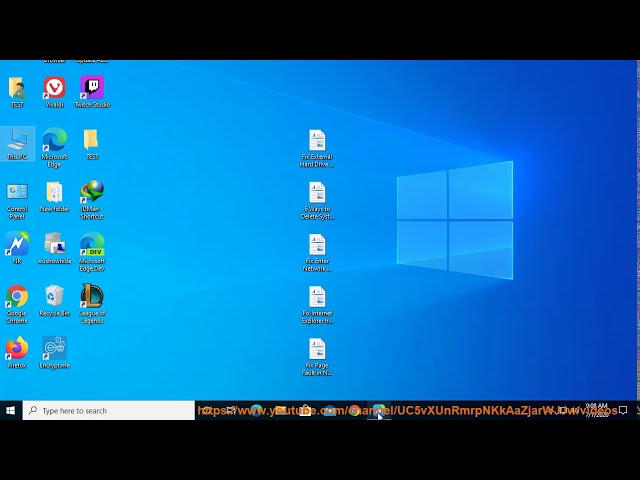Select the plain yellow TEST folder

(x=92, y=144)
